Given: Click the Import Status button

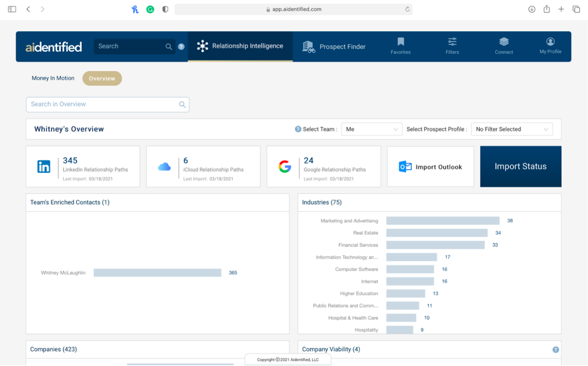Looking at the screenshot, I should point(520,166).
